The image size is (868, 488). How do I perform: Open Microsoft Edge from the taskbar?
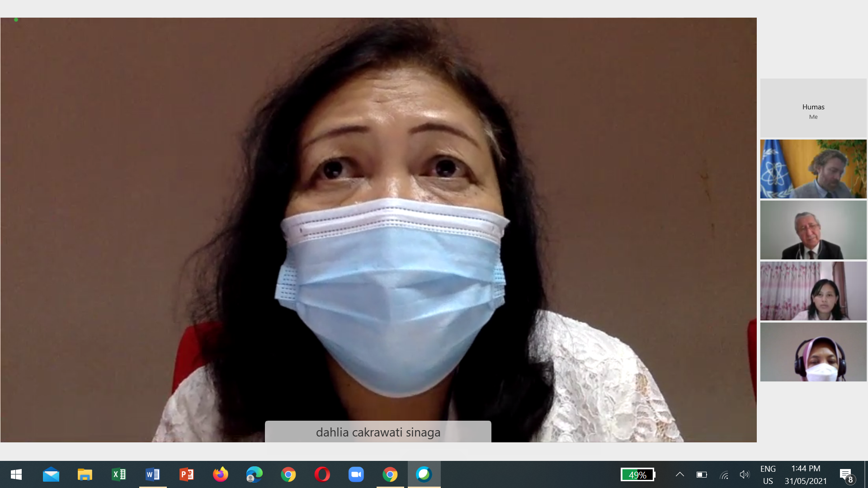click(255, 474)
